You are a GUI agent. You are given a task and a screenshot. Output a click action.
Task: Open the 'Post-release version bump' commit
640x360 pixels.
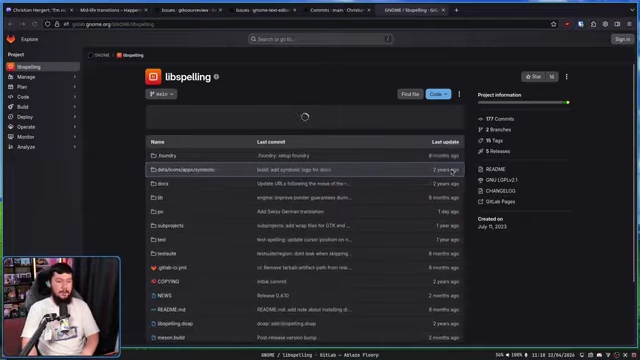(287, 338)
